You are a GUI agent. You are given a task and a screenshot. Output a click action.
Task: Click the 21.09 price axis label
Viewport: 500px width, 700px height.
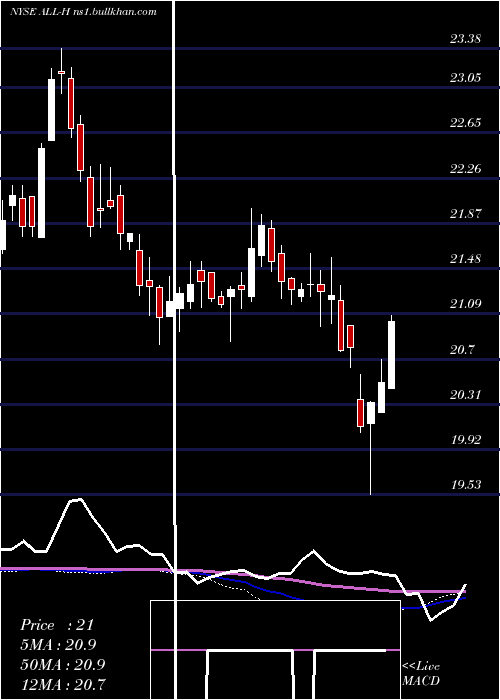pos(466,304)
